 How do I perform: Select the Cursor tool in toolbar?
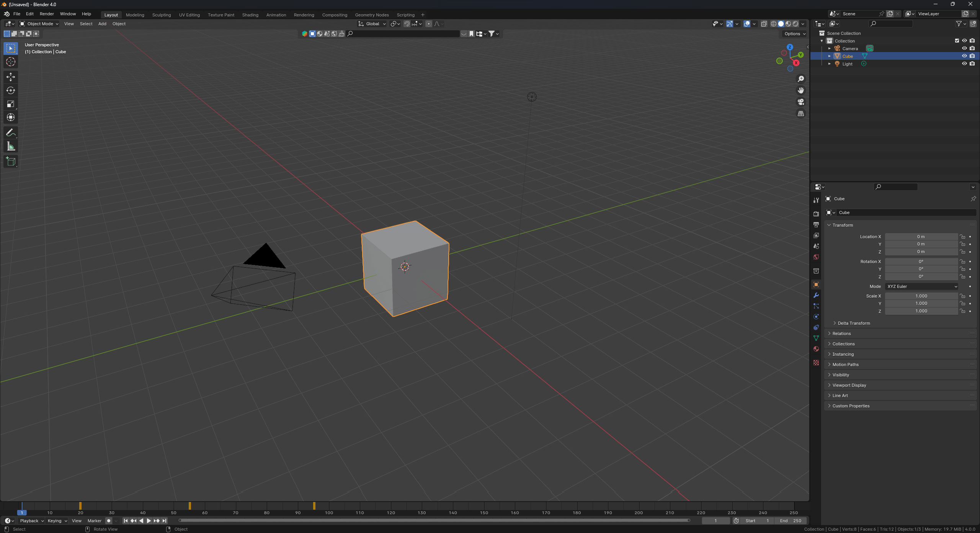pyautogui.click(x=11, y=62)
